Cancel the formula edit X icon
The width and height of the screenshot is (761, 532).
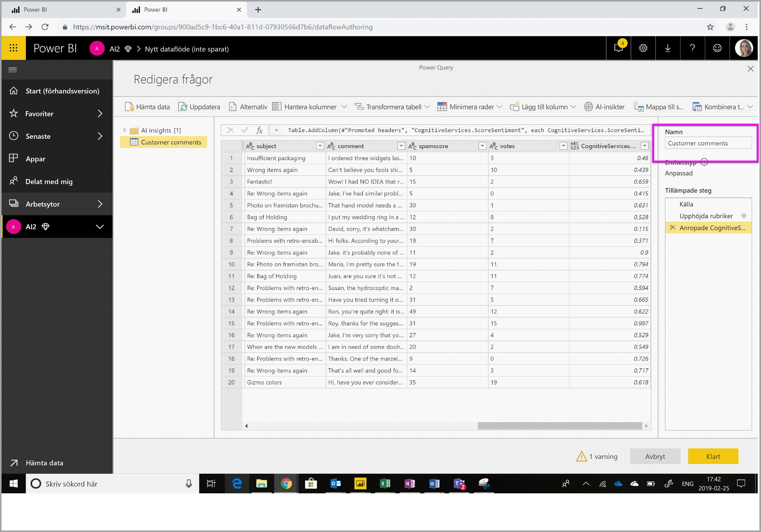231,130
